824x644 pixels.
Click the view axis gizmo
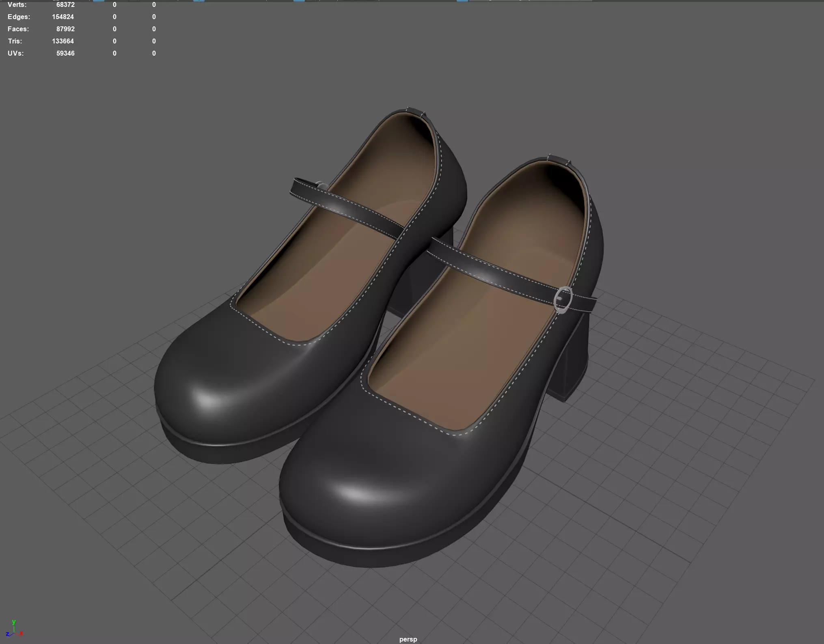[x=14, y=629]
